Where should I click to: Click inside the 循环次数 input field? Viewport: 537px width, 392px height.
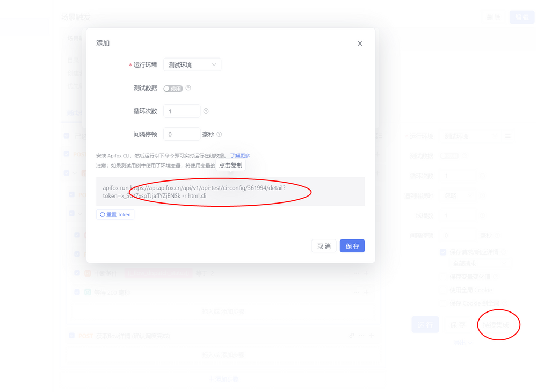tap(181, 111)
